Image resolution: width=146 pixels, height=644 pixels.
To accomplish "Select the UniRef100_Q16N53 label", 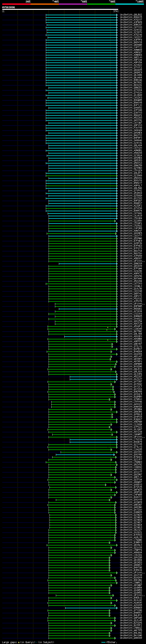I will [x=131, y=590].
